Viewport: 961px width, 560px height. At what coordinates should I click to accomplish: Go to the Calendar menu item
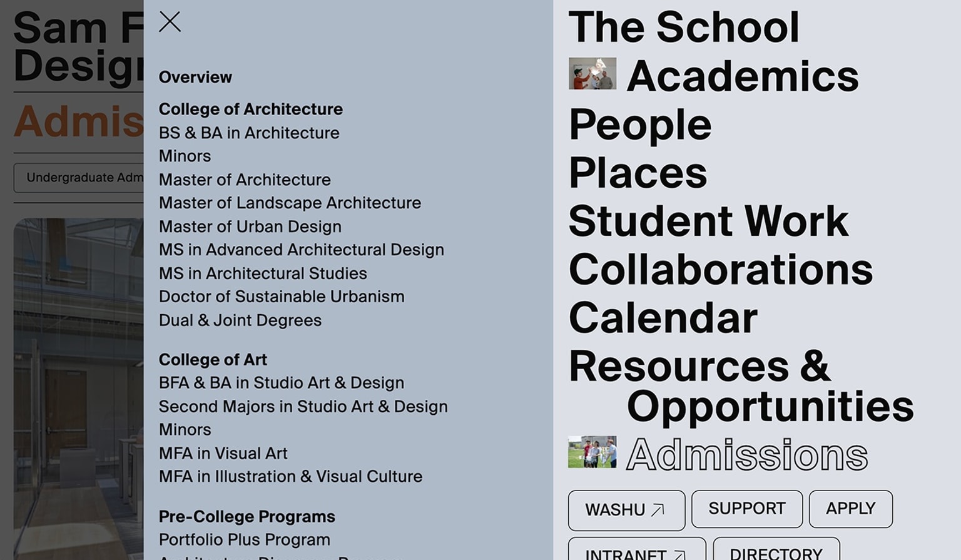663,318
